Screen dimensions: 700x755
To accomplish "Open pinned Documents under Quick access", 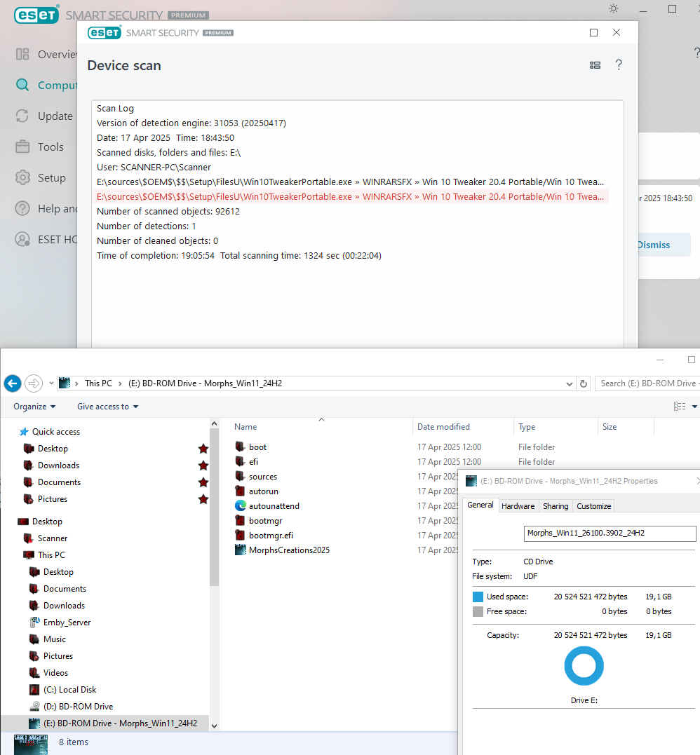I will pyautogui.click(x=59, y=482).
